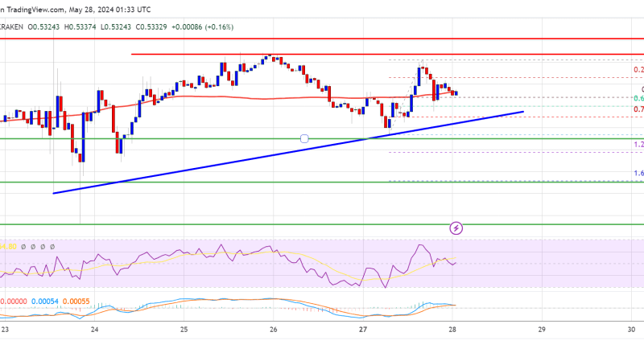Screen dimensions: 644x361
Task: Click date label 24 on time axis
Action: point(94,330)
